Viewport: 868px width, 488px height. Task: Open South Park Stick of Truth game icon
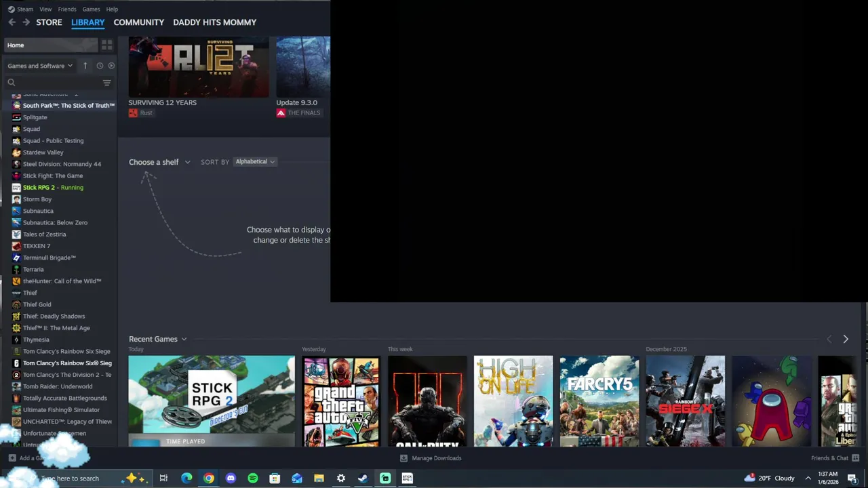pos(16,105)
